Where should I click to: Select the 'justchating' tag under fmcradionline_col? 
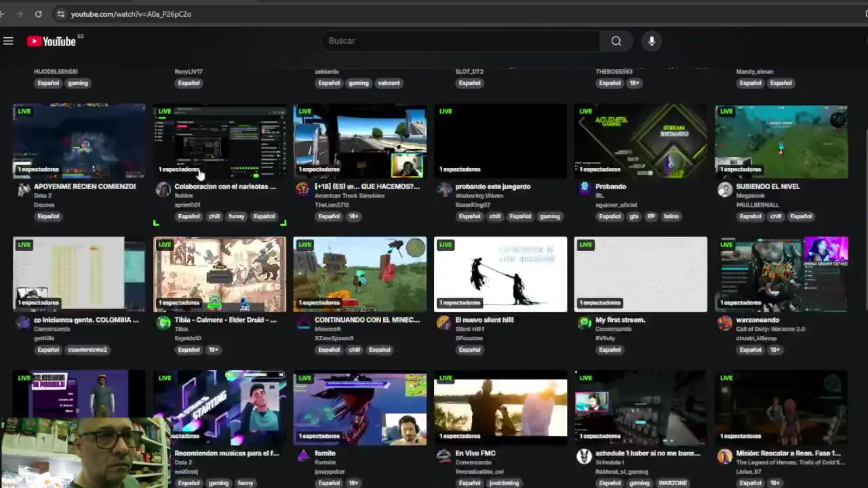pos(504,483)
